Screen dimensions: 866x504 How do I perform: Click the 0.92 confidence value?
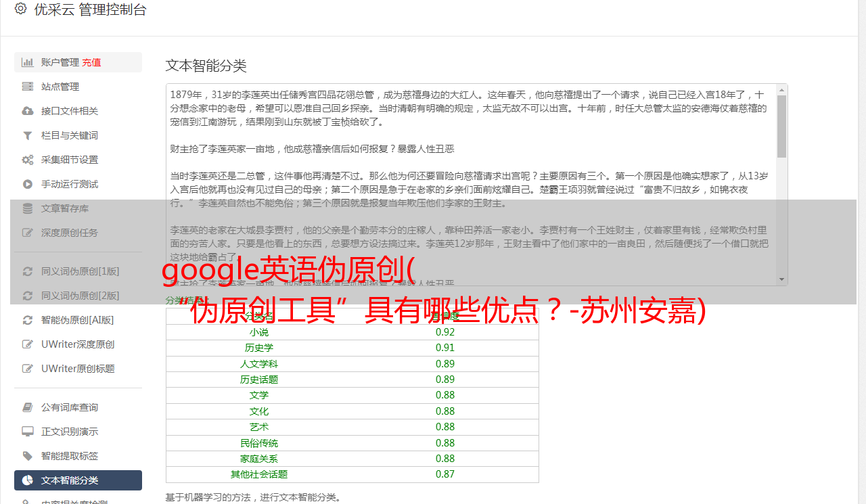pos(445,332)
